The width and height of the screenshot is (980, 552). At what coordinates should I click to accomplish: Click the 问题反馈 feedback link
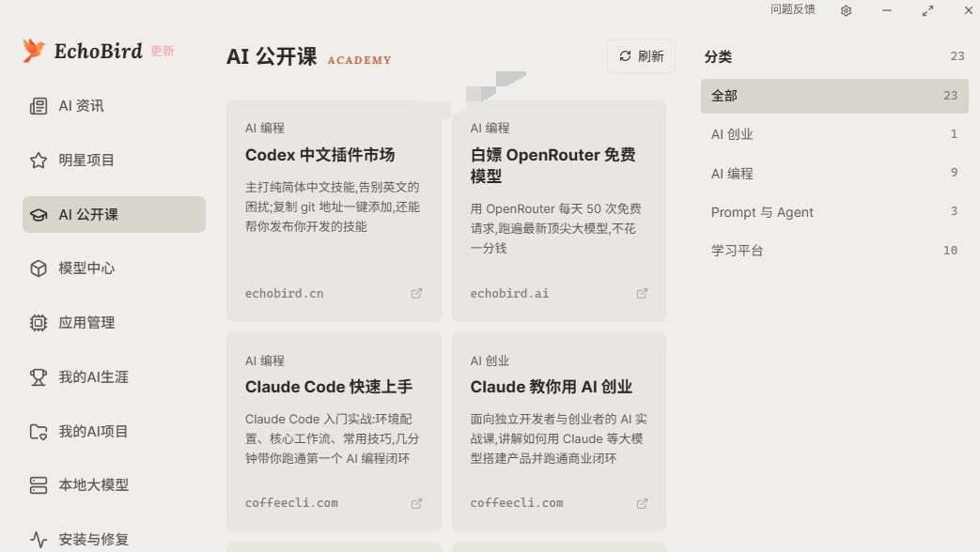point(792,9)
